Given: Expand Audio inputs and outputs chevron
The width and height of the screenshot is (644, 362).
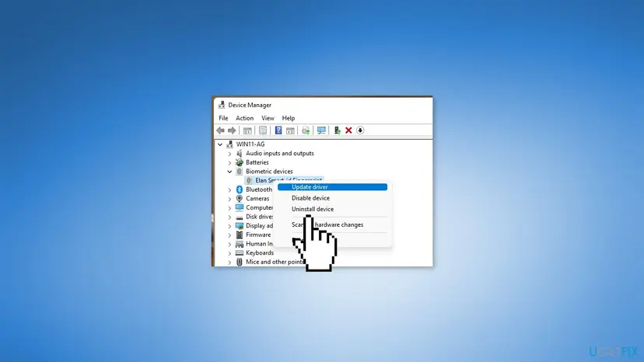Looking at the screenshot, I should (230, 154).
